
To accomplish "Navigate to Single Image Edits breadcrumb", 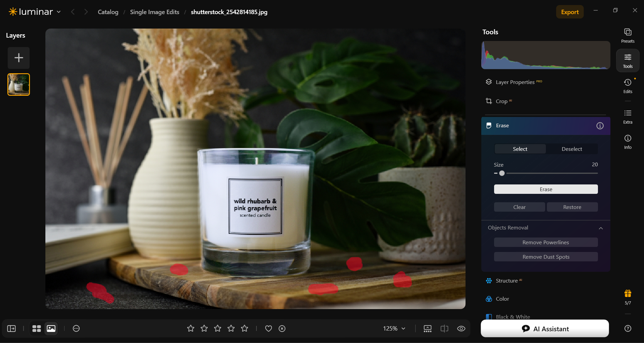I will [155, 12].
